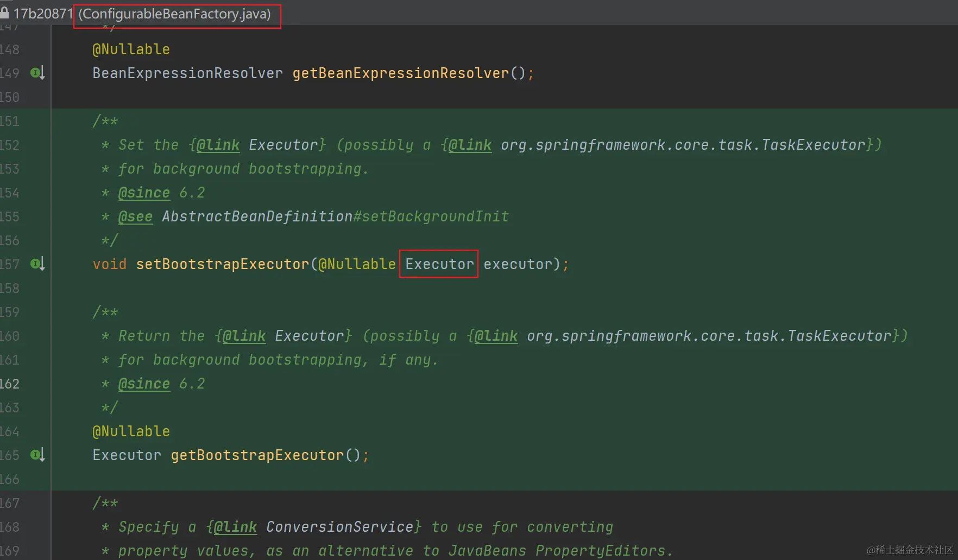Image resolution: width=958 pixels, height=560 pixels.
Task: Click the implemented-method gutter icon beside setBootstrapExecutor
Action: (37, 264)
